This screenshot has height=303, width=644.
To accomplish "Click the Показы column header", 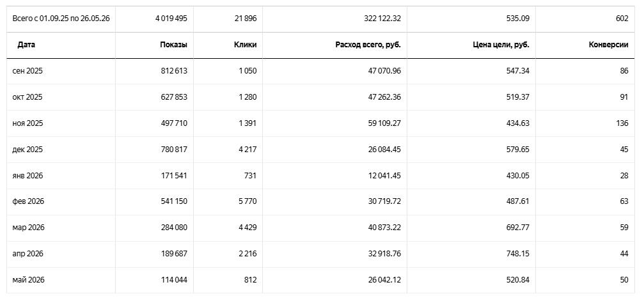I will (174, 45).
